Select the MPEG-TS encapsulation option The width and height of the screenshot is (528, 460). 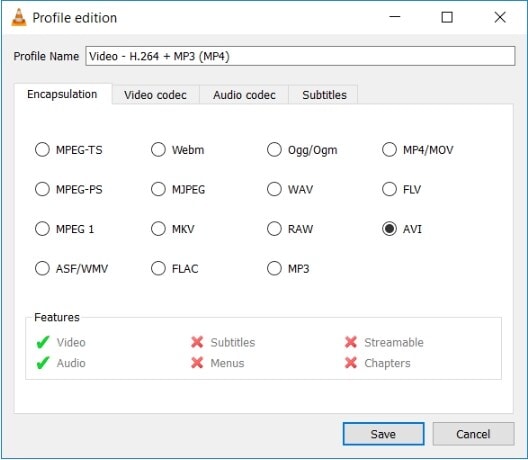[68, 150]
